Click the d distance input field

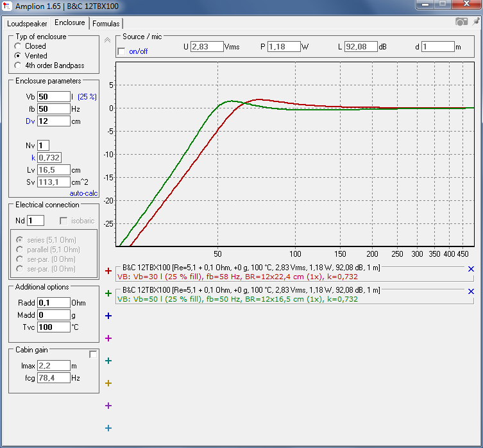437,47
